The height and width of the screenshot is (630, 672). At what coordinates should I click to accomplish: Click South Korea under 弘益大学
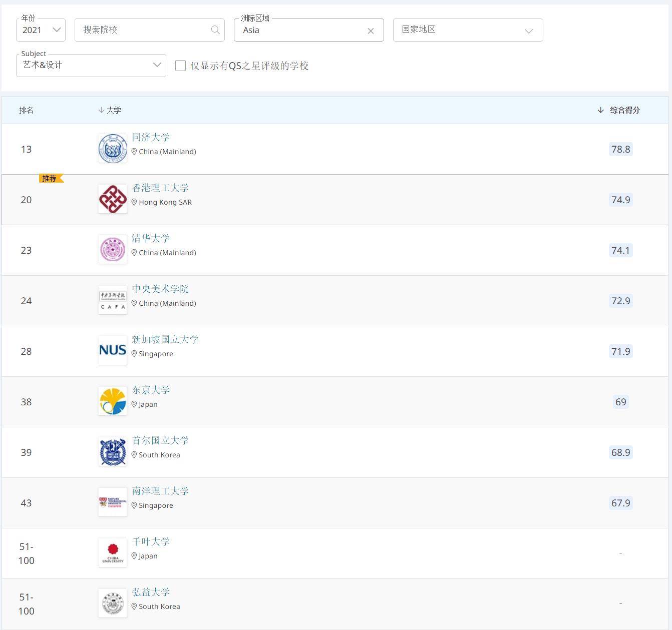coord(159,606)
